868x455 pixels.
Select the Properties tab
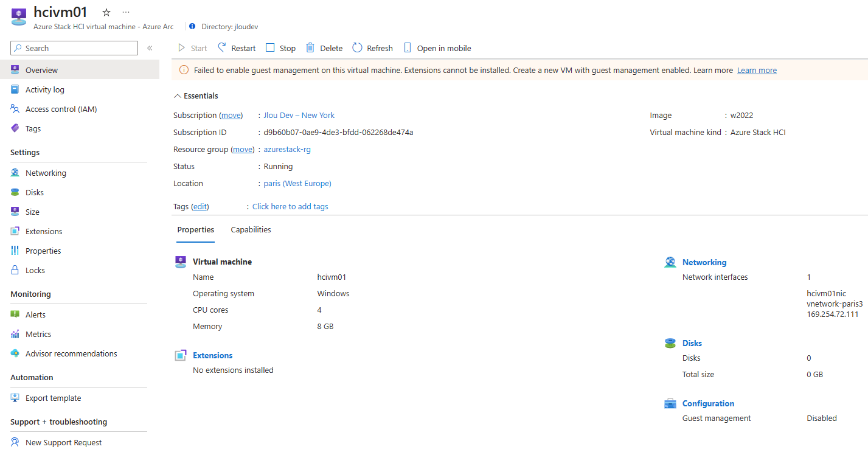coord(196,230)
